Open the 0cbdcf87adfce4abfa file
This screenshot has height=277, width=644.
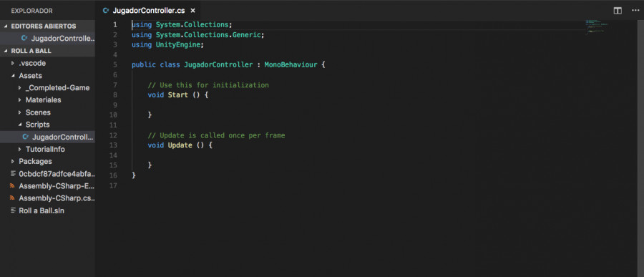[47, 173]
